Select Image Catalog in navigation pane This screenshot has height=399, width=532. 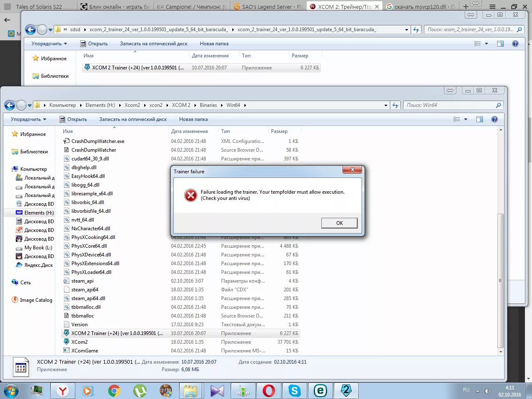[x=32, y=300]
